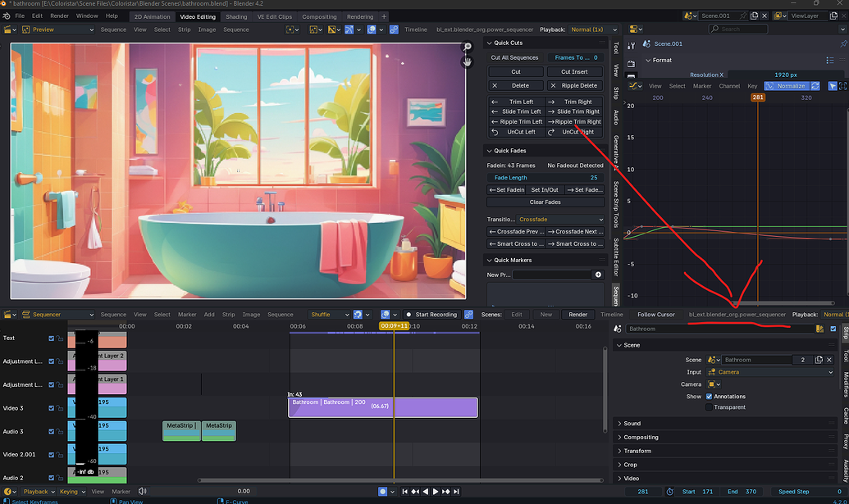Open the Render menu
The image size is (849, 504).
tap(60, 16)
